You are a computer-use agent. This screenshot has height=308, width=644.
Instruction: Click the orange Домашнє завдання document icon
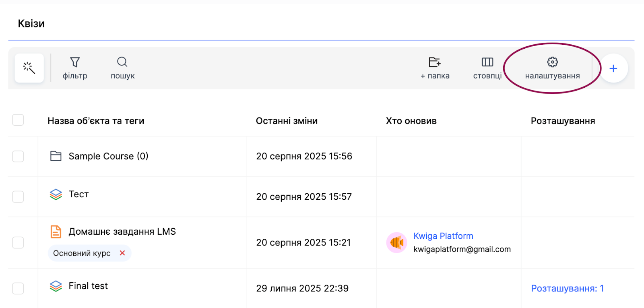[x=56, y=232]
